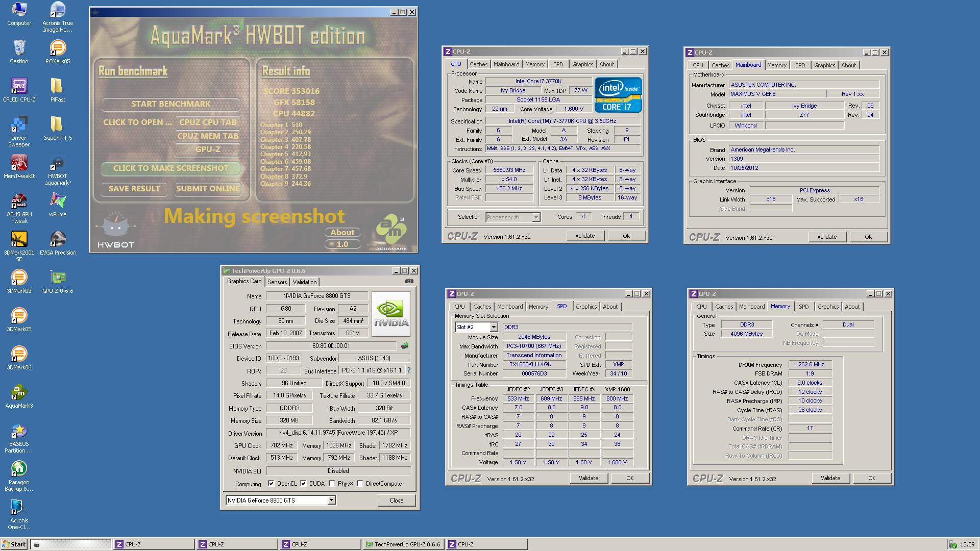Image resolution: width=980 pixels, height=551 pixels.
Task: Launch wPrime desktop shortcut
Action: click(x=58, y=205)
